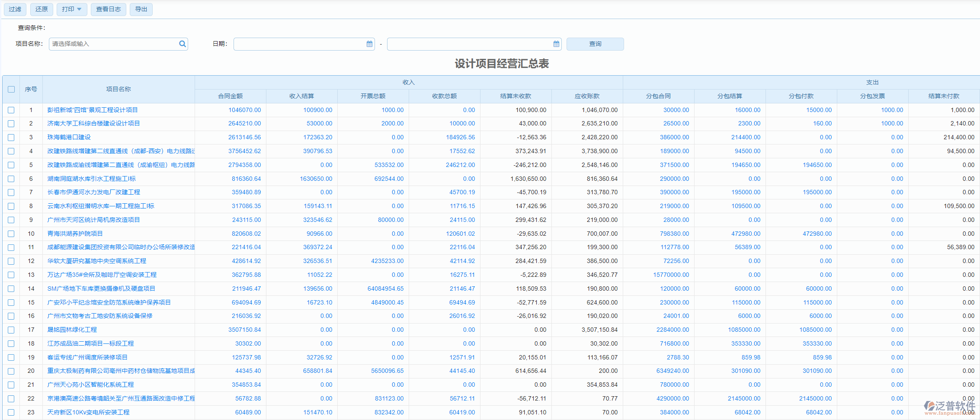The image size is (980, 420).
Task: Open the start date calendar icon
Action: click(369, 44)
